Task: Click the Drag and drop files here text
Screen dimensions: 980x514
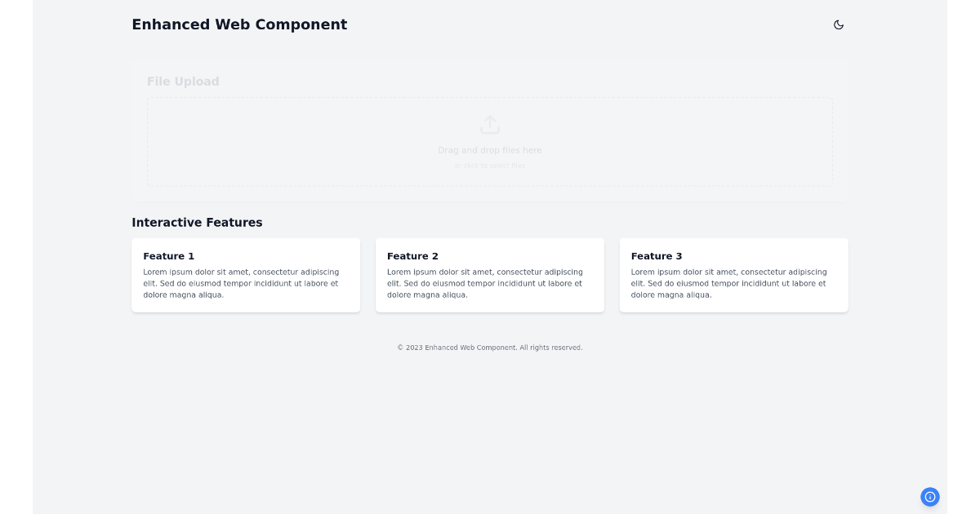Action: [490, 150]
